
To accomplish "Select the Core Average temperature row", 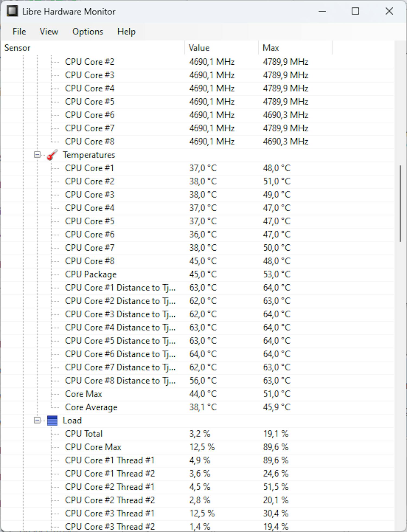I will click(x=91, y=407).
